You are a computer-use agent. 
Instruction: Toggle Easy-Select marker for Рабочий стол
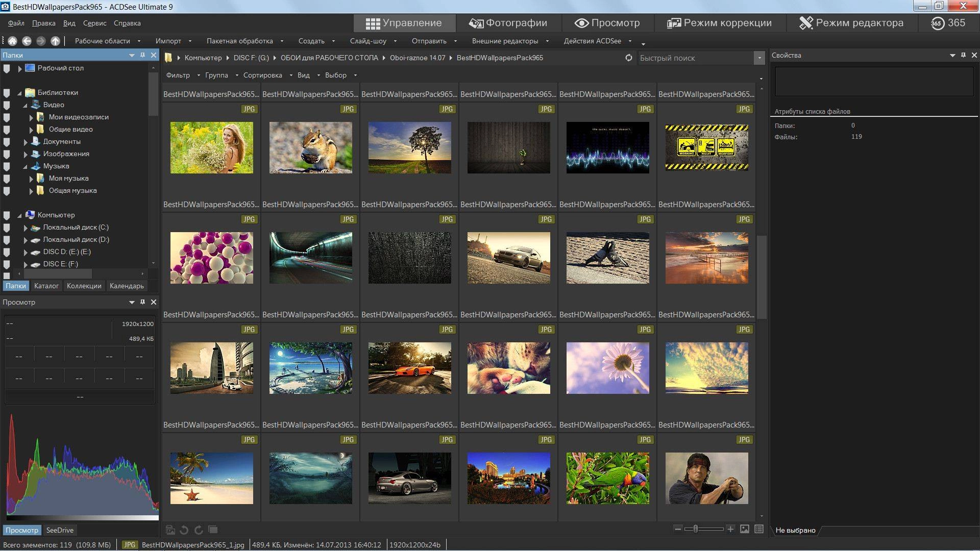coord(7,68)
